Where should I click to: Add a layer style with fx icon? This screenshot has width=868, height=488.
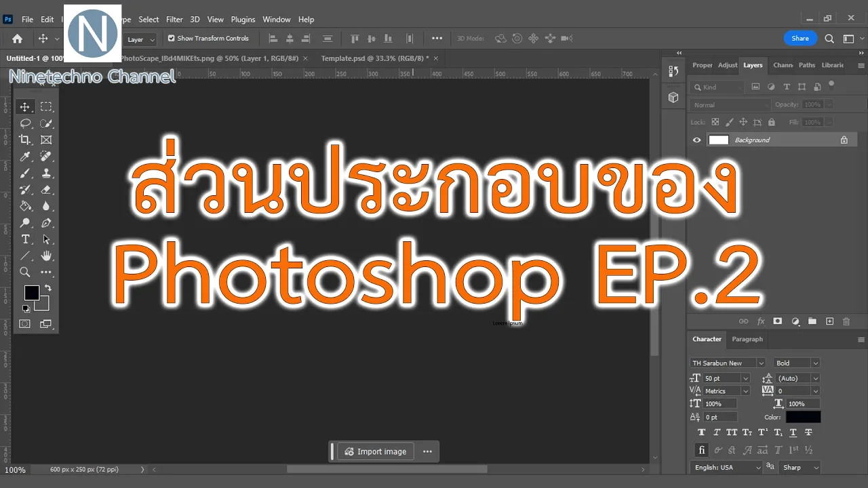(x=761, y=321)
